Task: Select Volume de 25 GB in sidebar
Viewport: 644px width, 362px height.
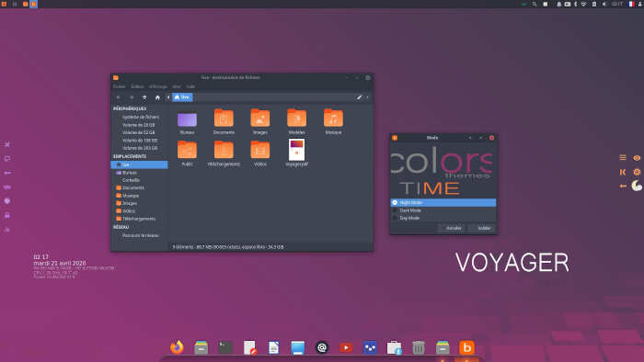Action: [139, 125]
